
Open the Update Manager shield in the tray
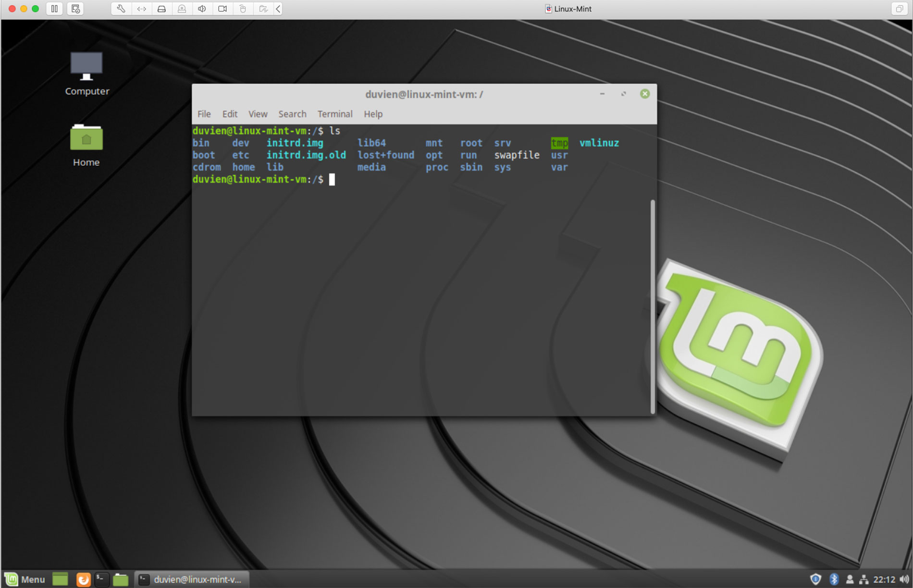[816, 579]
